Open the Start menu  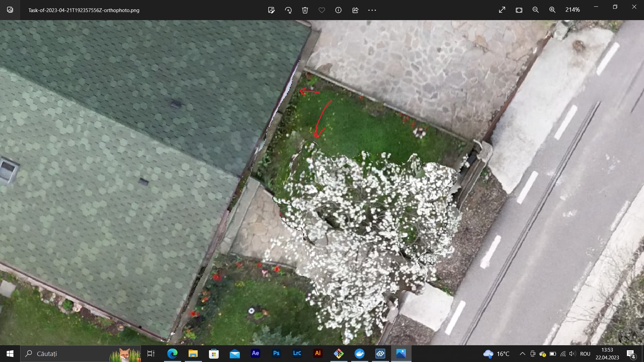pos(10,353)
